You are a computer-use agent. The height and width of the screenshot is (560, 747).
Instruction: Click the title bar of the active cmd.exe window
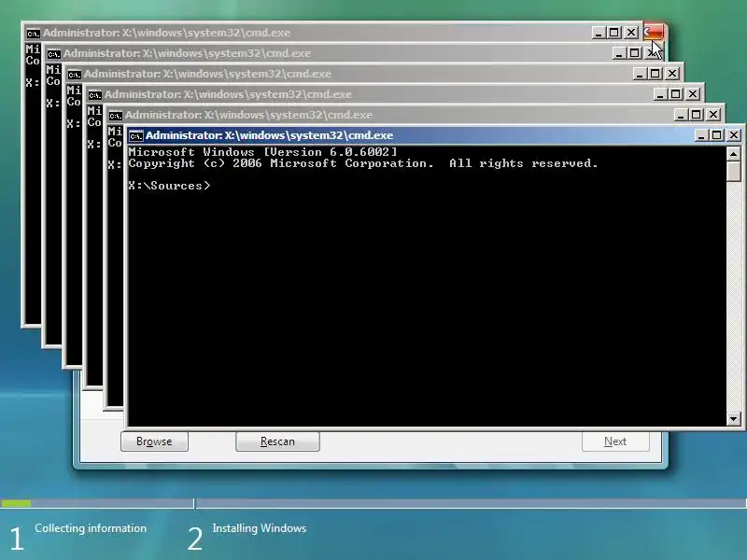pyautogui.click(x=410, y=135)
